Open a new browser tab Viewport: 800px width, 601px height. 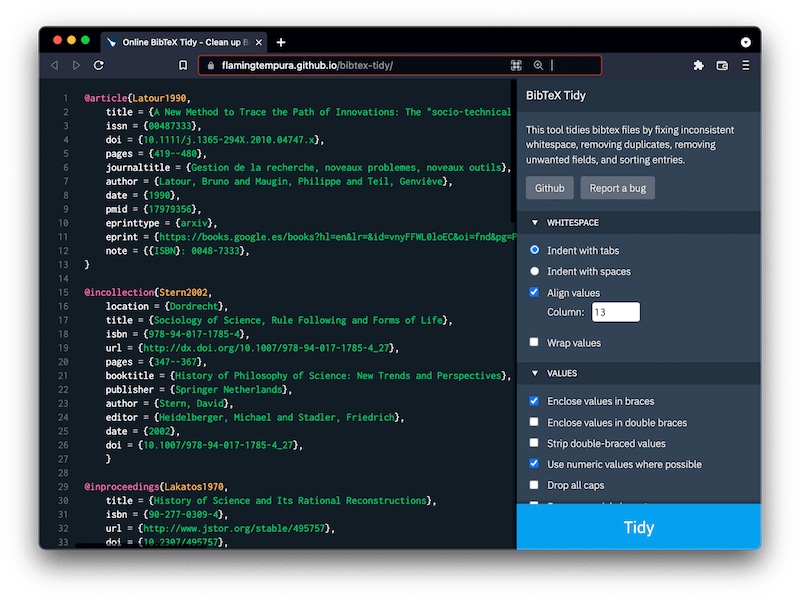click(x=281, y=42)
